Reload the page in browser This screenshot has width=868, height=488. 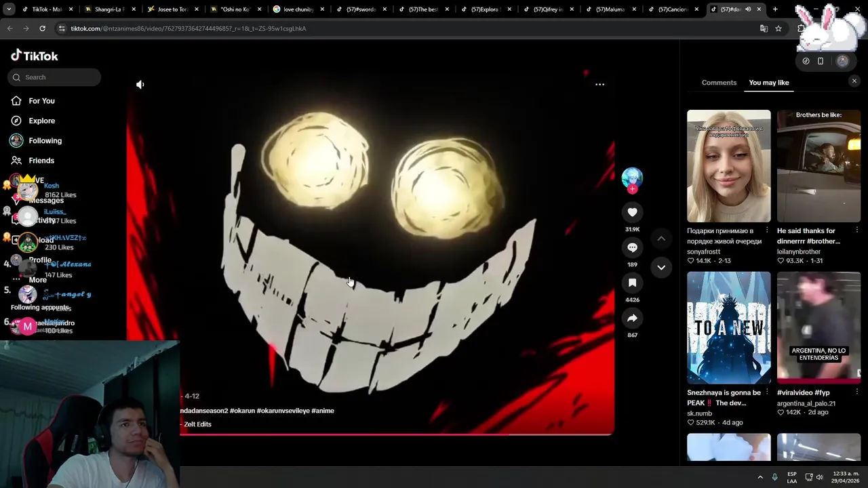tap(42, 28)
